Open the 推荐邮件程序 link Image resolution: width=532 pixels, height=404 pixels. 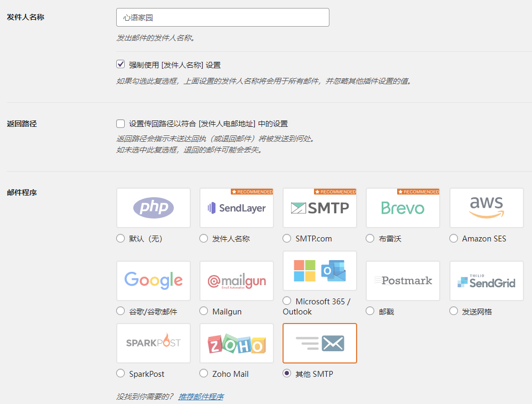[x=201, y=397]
